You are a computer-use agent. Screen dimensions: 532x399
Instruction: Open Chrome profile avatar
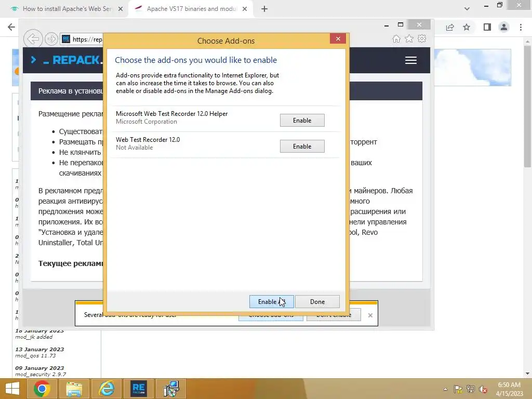pos(504,27)
